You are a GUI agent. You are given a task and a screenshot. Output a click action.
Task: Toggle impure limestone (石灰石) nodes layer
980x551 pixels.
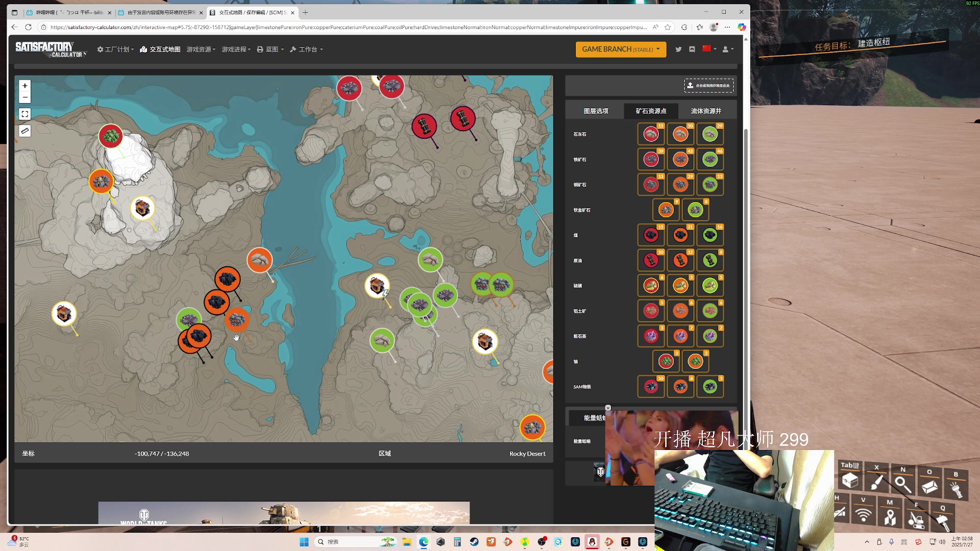tap(651, 134)
